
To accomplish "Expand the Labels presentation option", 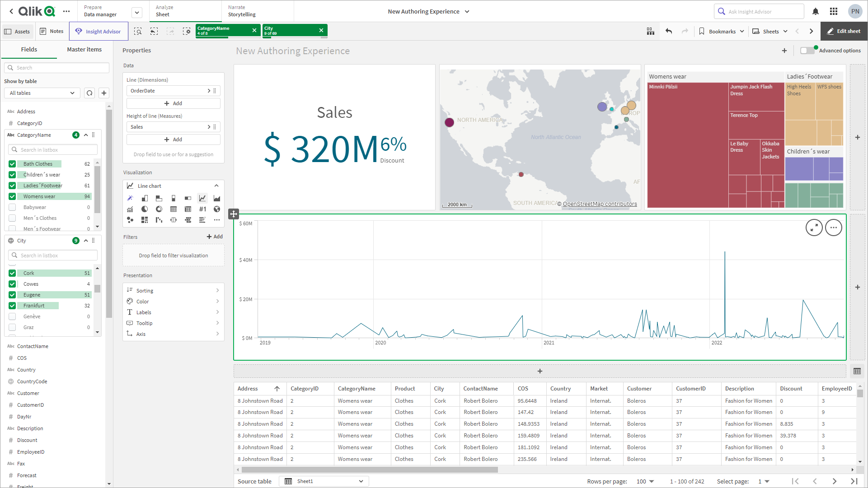I will pos(173,312).
